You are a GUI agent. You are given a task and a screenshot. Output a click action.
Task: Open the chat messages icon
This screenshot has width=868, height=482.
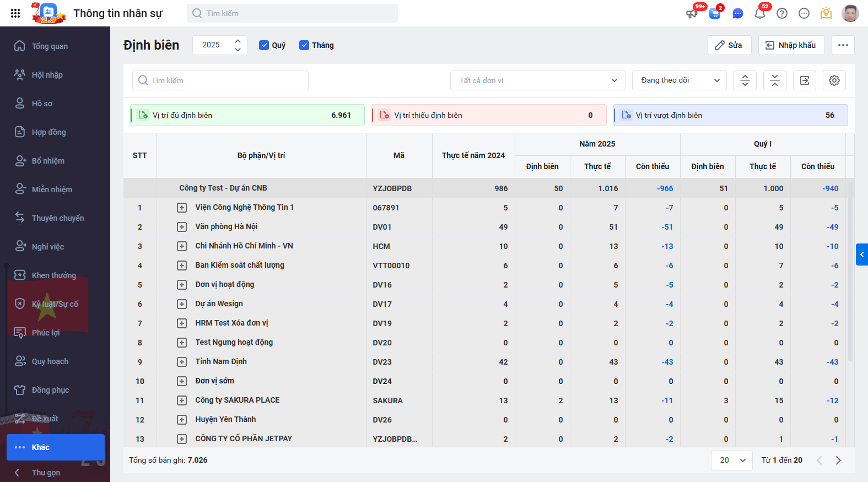click(738, 14)
